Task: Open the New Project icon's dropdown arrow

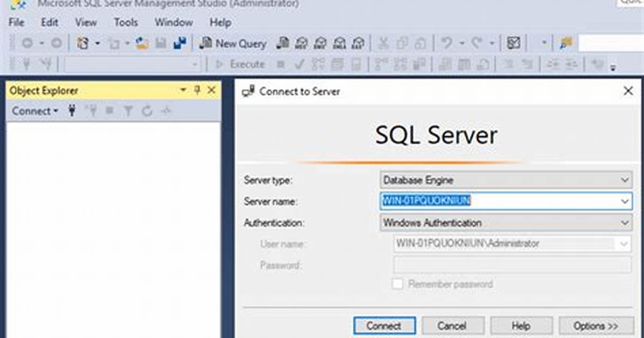Action: (97, 43)
